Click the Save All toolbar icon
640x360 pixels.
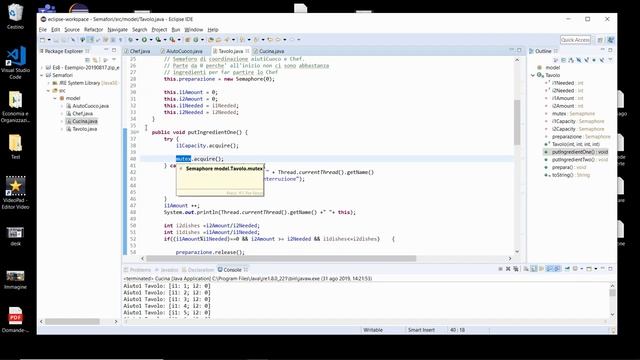[64, 40]
